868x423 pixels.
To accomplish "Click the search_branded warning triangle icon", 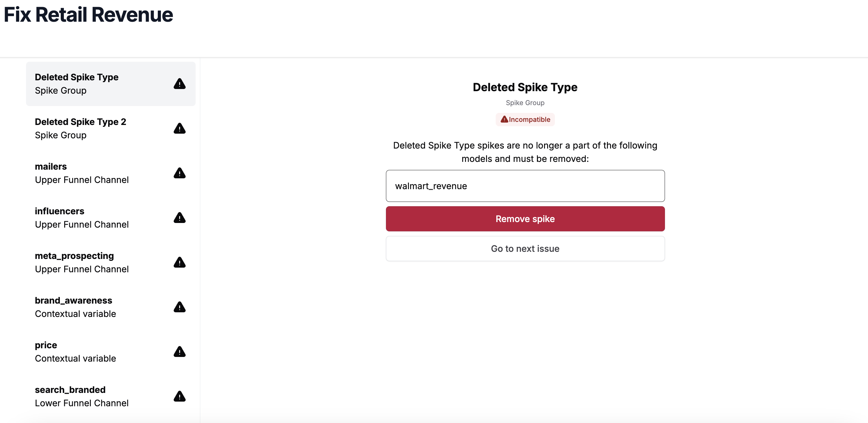I will [x=179, y=396].
